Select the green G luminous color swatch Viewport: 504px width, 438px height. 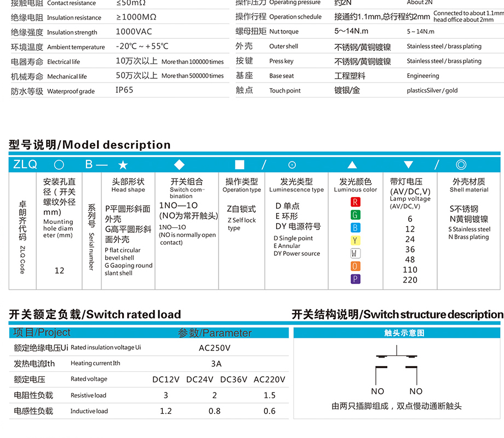355,215
